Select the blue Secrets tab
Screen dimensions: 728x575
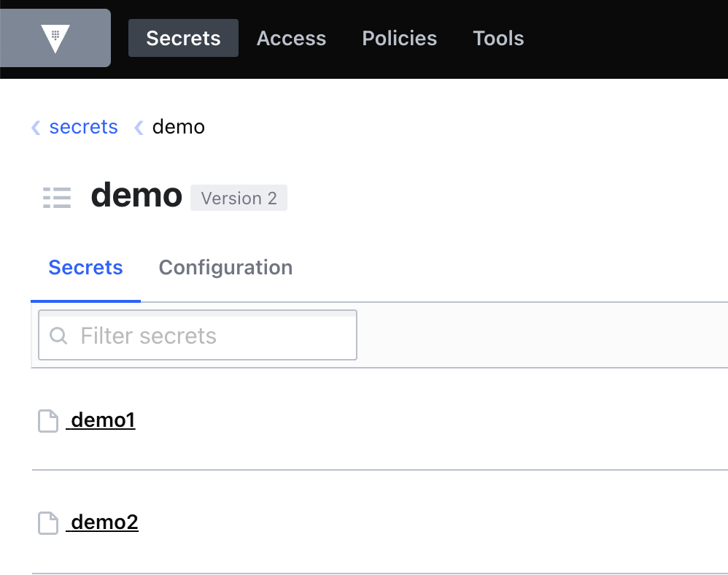(85, 268)
